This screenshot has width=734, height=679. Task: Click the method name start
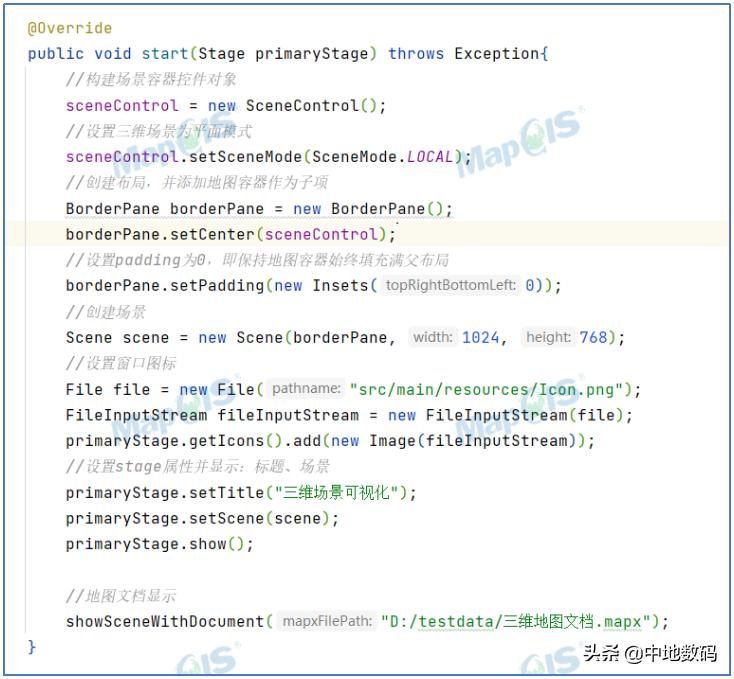click(165, 53)
